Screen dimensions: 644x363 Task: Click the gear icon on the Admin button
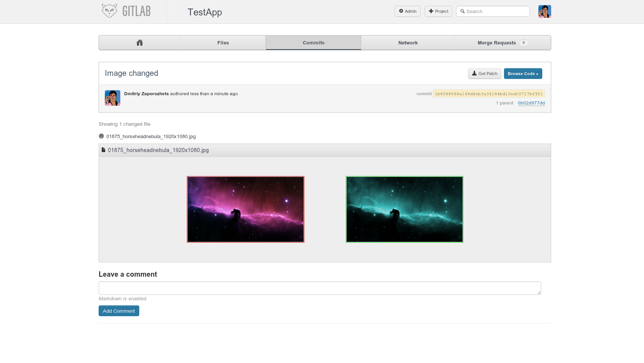pos(401,11)
